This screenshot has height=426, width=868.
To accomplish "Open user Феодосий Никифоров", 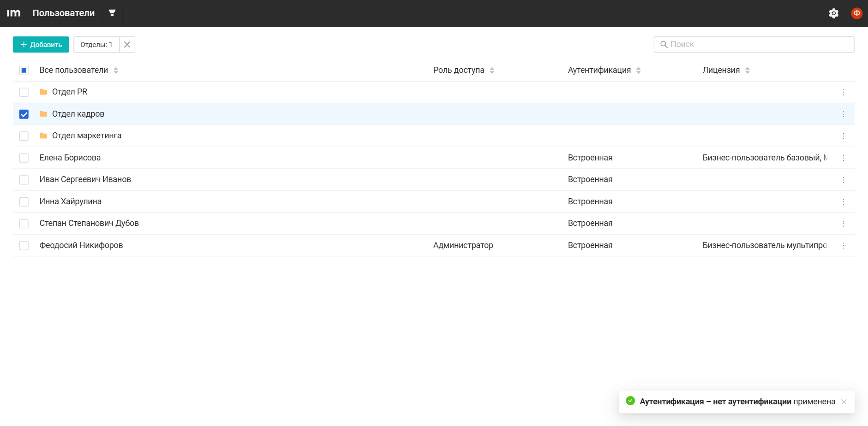I will [x=81, y=245].
